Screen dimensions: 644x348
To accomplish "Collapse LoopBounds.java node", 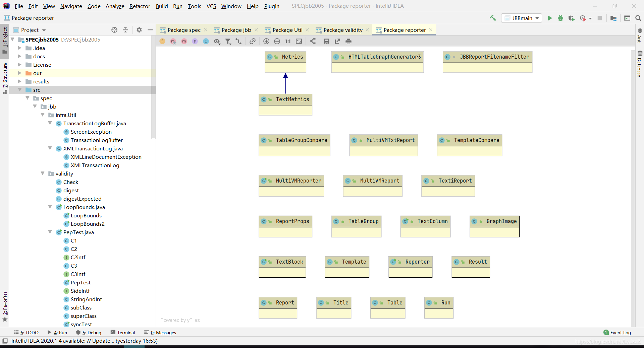I will coord(50,207).
